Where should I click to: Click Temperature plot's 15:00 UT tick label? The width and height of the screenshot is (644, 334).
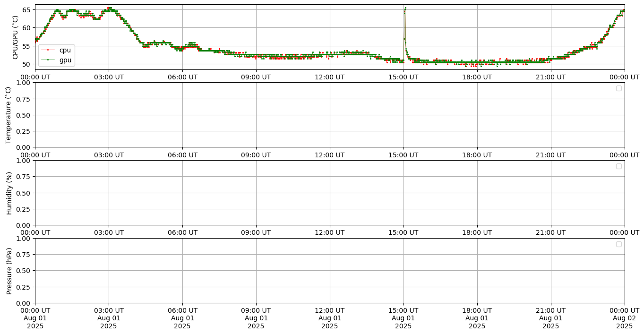tap(404, 154)
